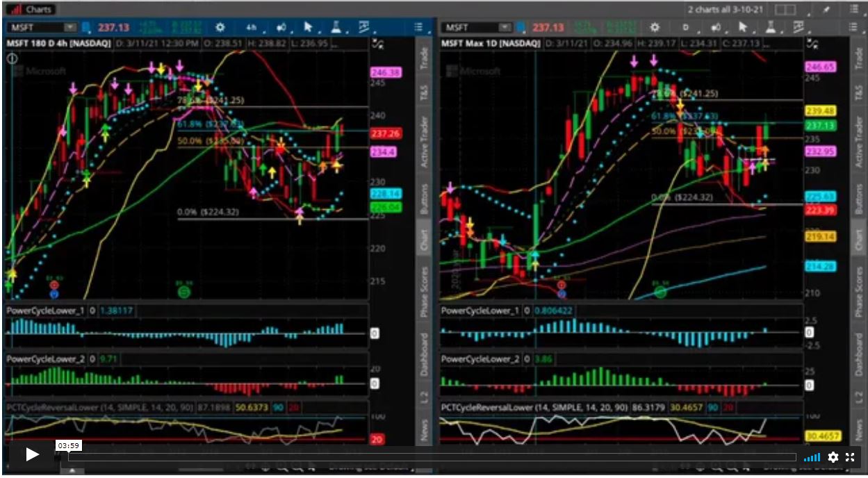Image resolution: width=868 pixels, height=478 pixels.
Task: Open the Charts tab at top left
Action: [x=31, y=10]
